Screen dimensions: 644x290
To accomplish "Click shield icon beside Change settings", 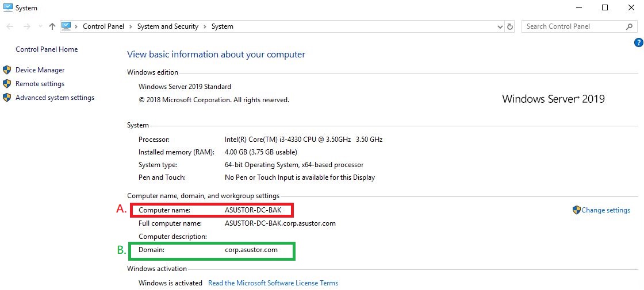I will click(577, 210).
